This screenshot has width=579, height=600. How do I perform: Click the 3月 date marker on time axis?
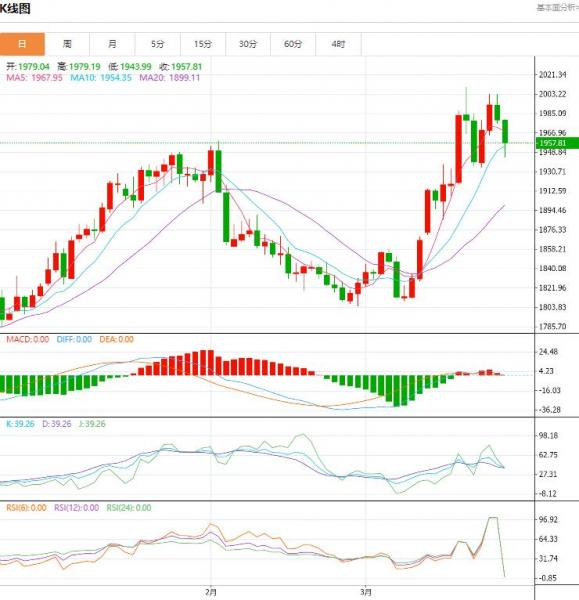365,592
